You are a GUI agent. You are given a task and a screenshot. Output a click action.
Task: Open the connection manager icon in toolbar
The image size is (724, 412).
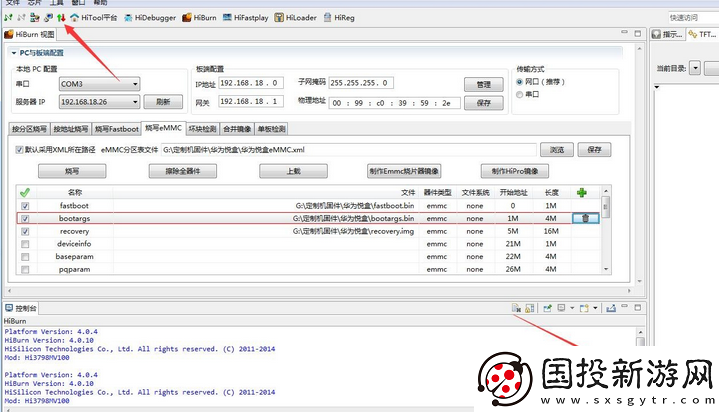(35, 18)
